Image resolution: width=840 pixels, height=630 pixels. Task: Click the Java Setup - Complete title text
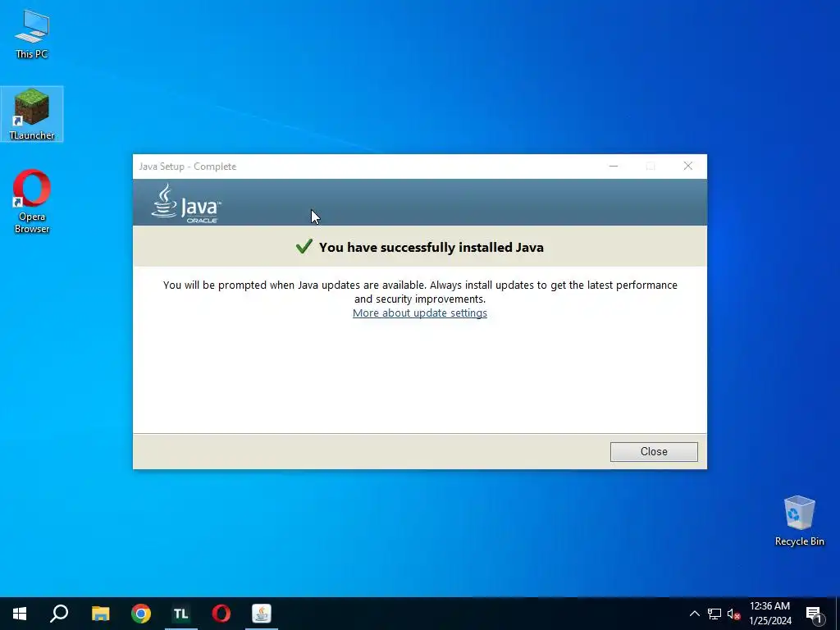(x=188, y=166)
